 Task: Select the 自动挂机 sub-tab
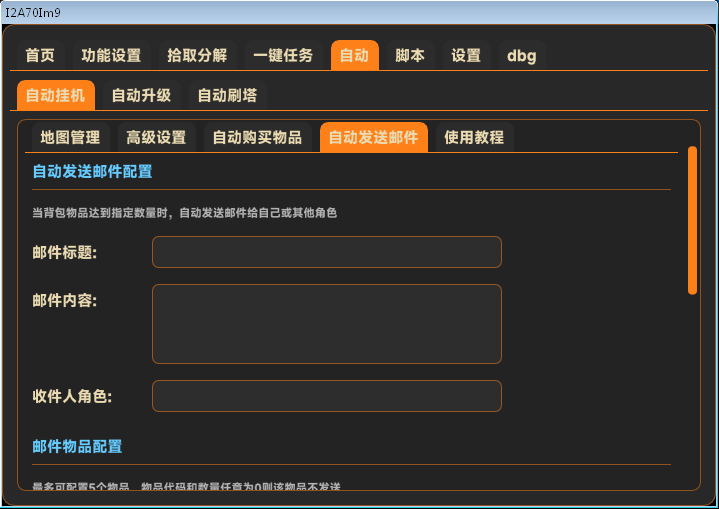[55, 96]
